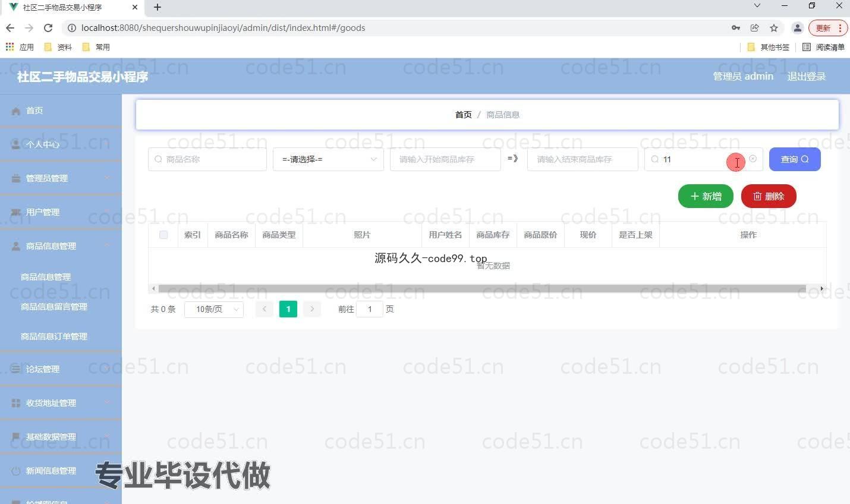Open the saved passwords key icon
Image resolution: width=850 pixels, height=504 pixels.
click(x=736, y=28)
